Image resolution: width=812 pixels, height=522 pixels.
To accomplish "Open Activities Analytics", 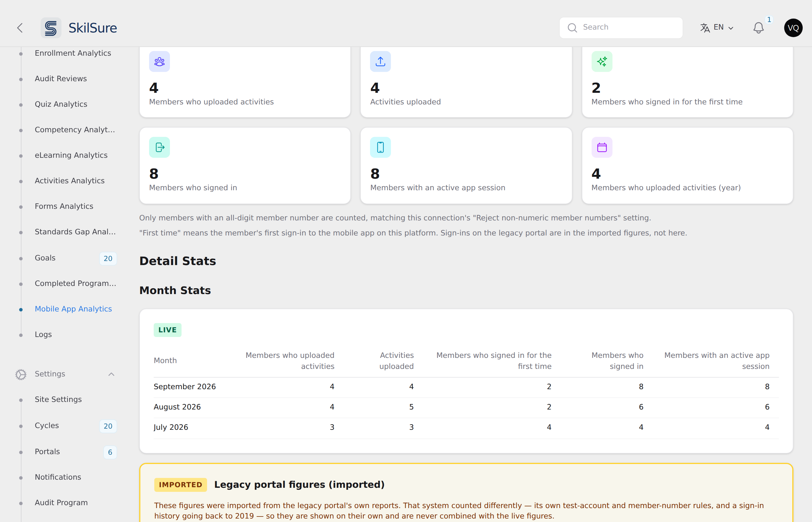I will pos(70,181).
